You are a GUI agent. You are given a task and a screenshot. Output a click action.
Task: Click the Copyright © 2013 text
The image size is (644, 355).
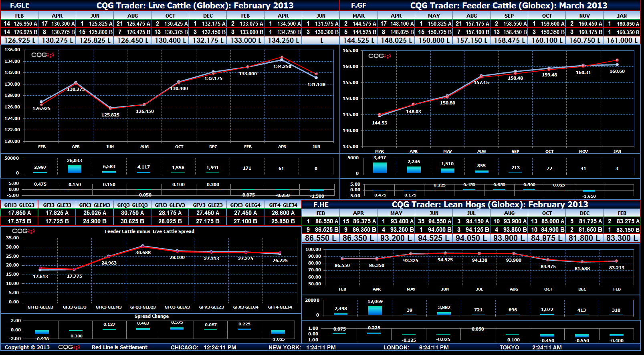[27, 347]
